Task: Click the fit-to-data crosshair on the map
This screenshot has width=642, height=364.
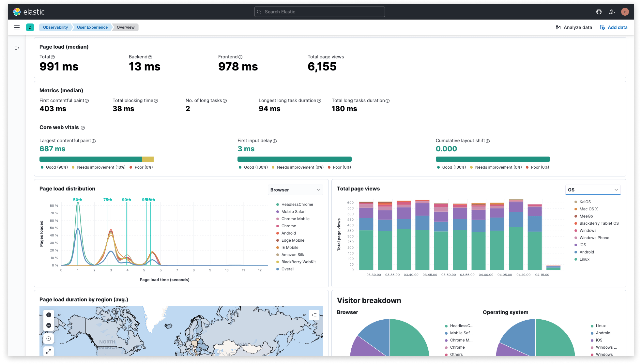Action: pyautogui.click(x=49, y=338)
